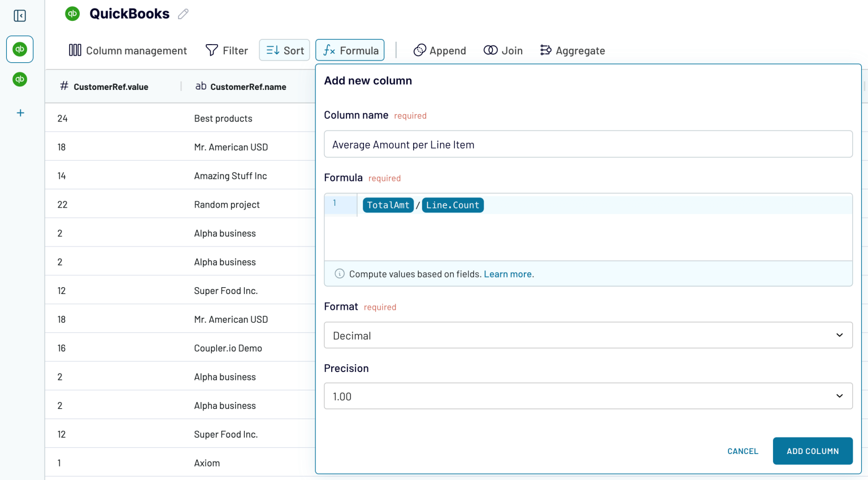Click the Add Column button

click(813, 451)
